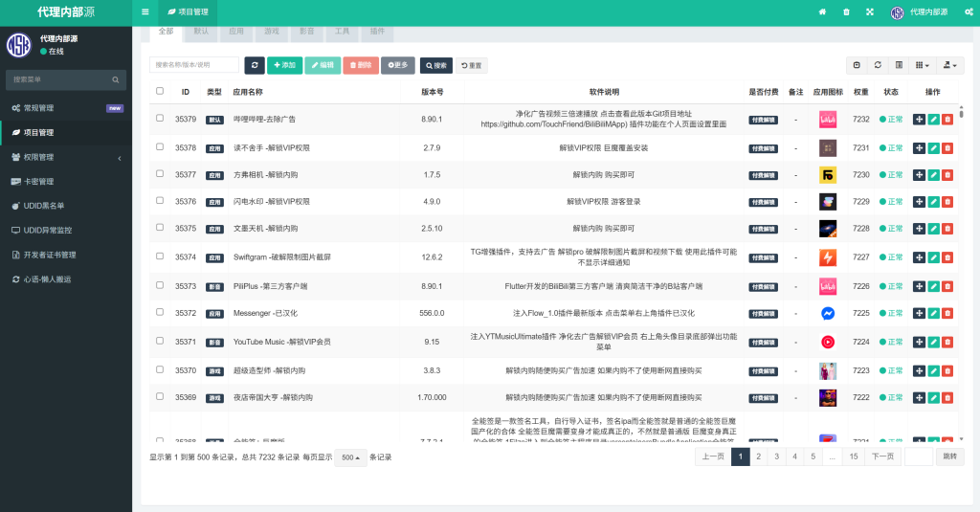This screenshot has width=980, height=512.
Task: Open 开发者证书管理 in the sidebar
Action: pos(66,255)
